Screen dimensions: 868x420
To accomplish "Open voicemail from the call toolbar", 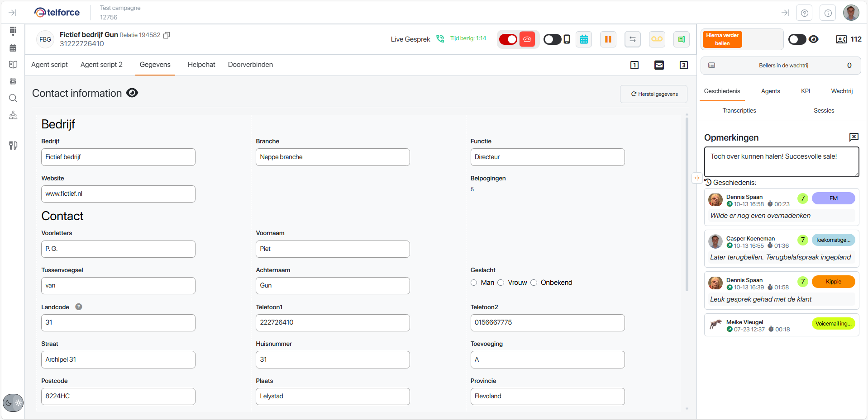I will (x=657, y=39).
